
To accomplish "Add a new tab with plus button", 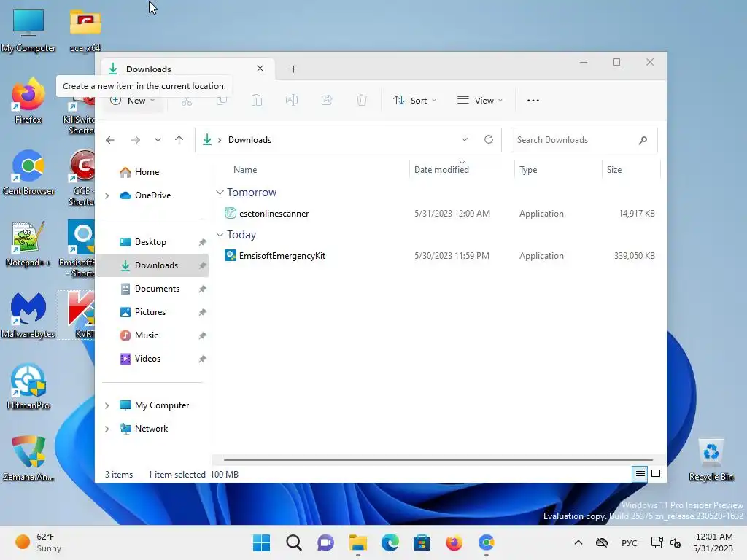I will click(x=293, y=69).
